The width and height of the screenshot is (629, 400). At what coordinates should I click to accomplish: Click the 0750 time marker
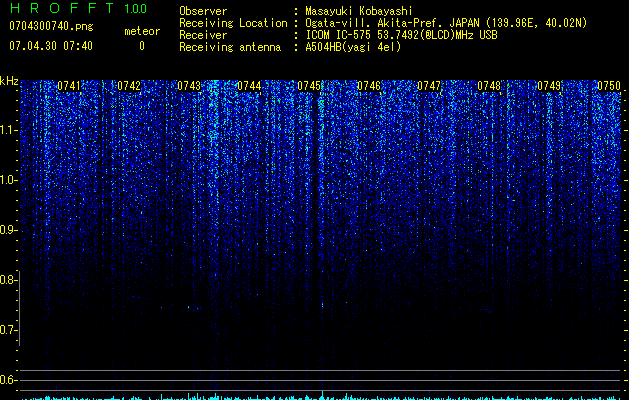point(609,86)
